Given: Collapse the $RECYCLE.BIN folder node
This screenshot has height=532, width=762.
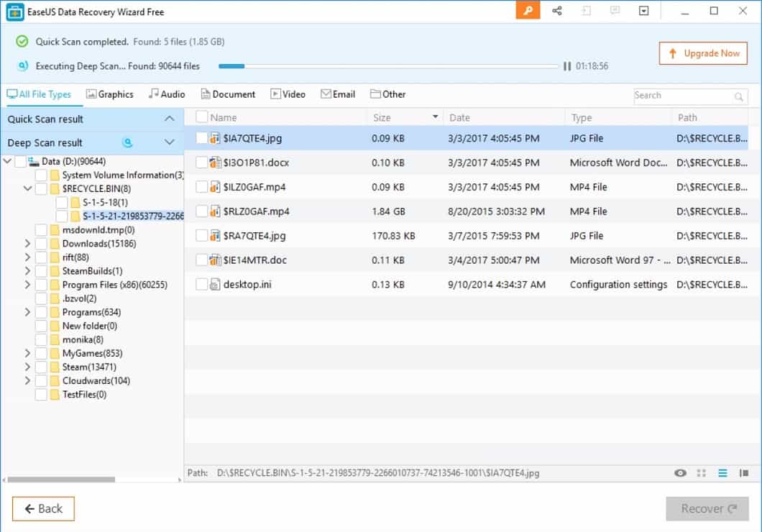Looking at the screenshot, I should [28, 188].
